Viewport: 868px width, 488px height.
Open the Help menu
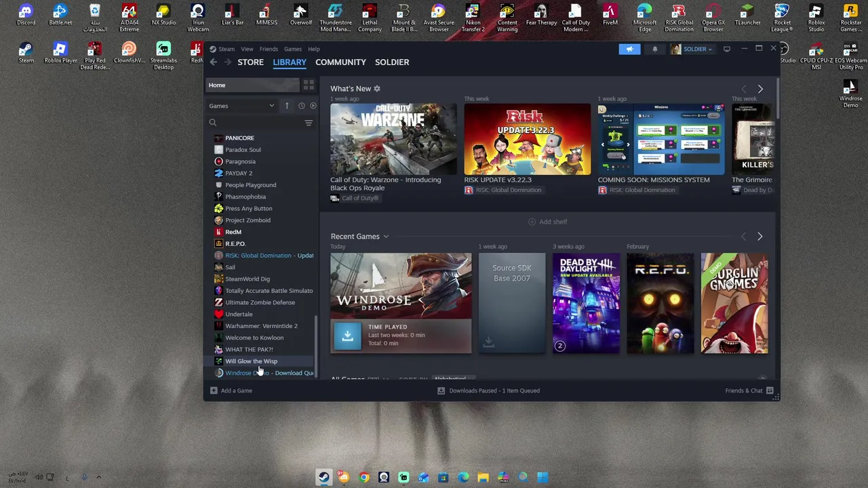tap(313, 49)
